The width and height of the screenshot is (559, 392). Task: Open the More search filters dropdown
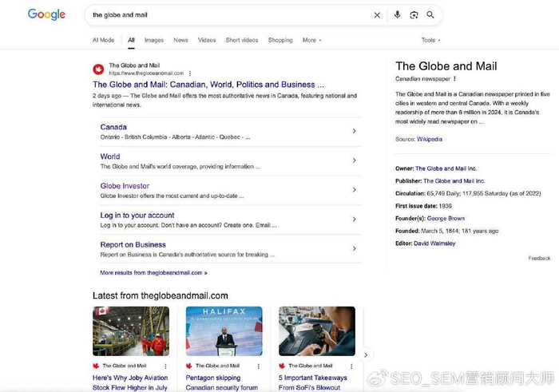point(312,40)
